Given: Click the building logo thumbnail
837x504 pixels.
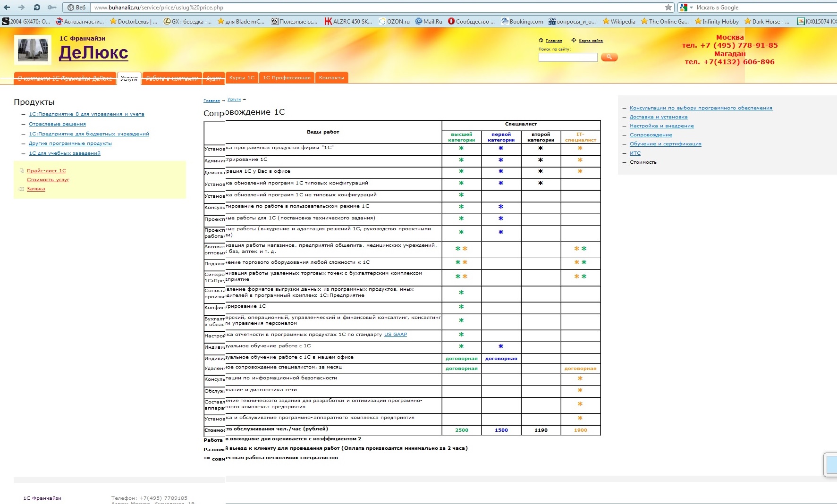Looking at the screenshot, I should click(x=33, y=50).
